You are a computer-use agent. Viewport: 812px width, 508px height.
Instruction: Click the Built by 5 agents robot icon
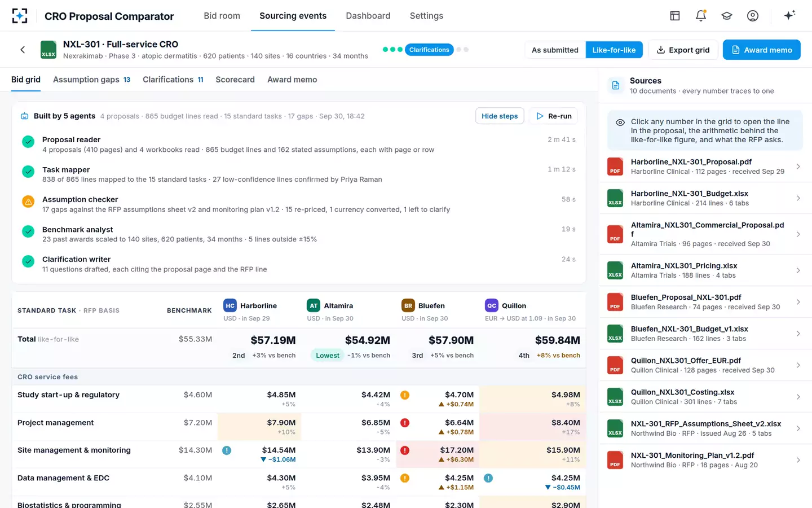[25, 116]
